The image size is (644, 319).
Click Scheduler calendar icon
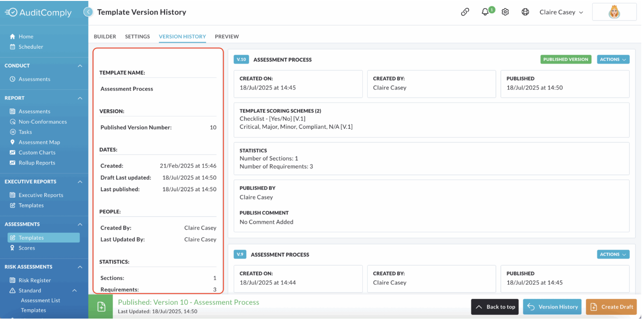pyautogui.click(x=13, y=47)
